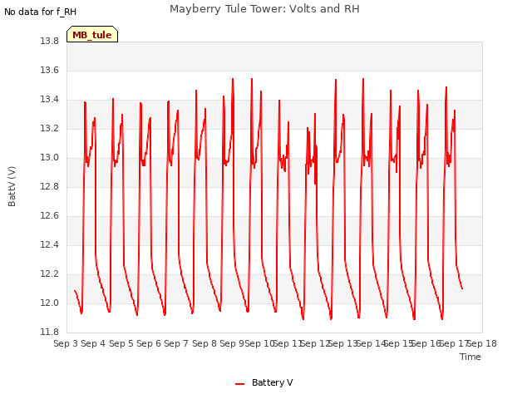The width and height of the screenshot is (532, 399).
Task: Click the 12.8 y-axis tick label
Action: click(x=50, y=186)
